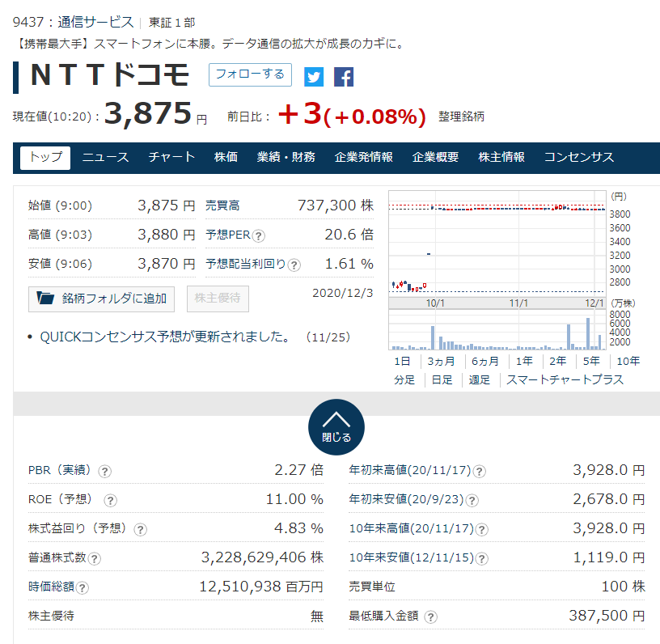Click help icon beside 年初来安値

point(472,500)
